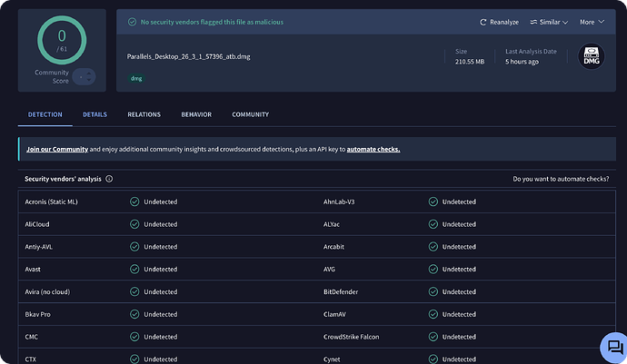Click the Bkav Pro Undetected checkmark icon
The width and height of the screenshot is (627, 364).
pos(134,314)
